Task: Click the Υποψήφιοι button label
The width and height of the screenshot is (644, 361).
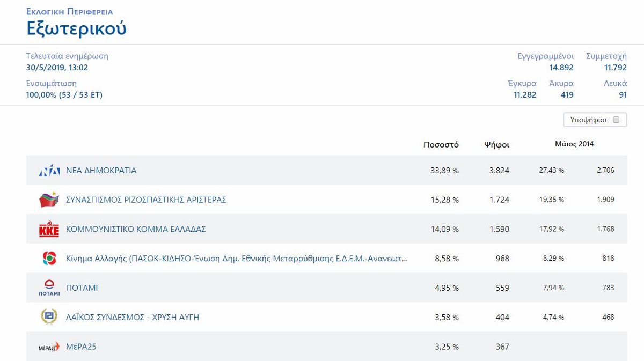Action: click(588, 120)
